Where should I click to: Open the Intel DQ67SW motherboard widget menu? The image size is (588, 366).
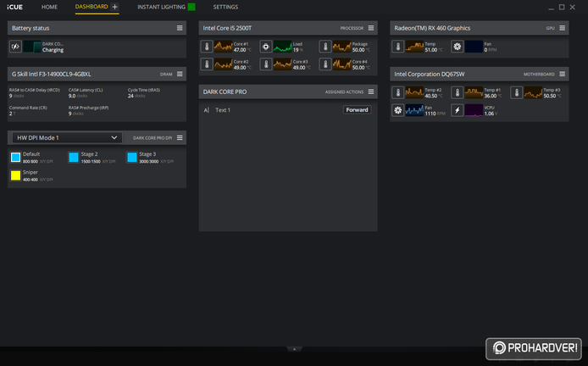tap(562, 75)
